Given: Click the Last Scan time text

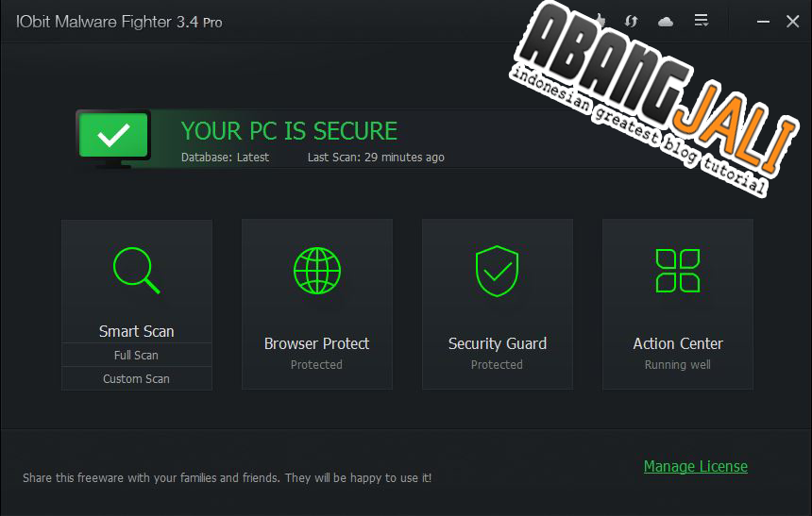Looking at the screenshot, I should [x=376, y=158].
